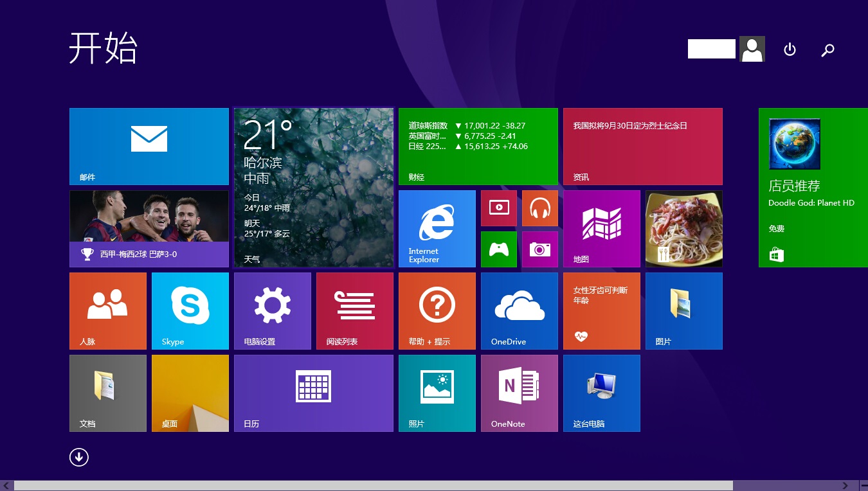
Task: Click the scrollbar left arrow
Action: [x=6, y=485]
